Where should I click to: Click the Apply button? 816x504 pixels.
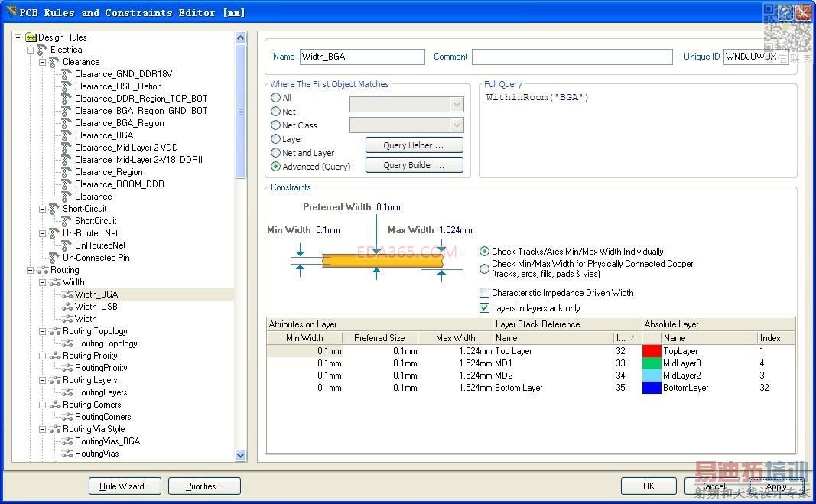tap(776, 486)
